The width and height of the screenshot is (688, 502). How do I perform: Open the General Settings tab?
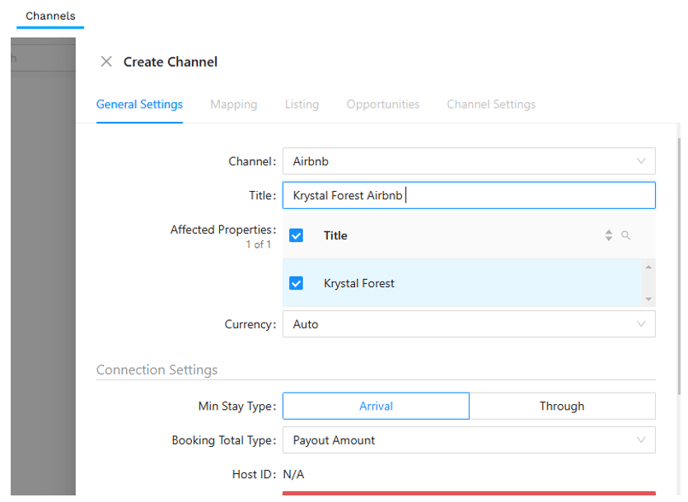tap(140, 104)
